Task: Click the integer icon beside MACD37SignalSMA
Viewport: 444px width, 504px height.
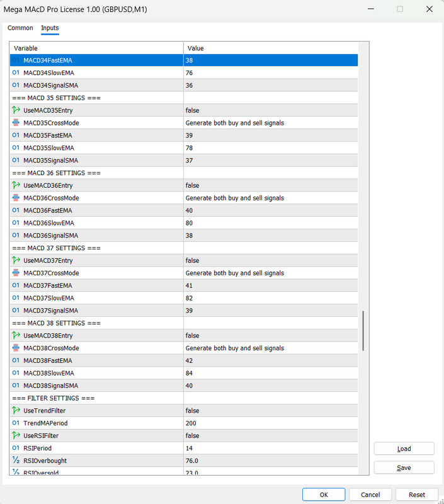Action: point(16,311)
